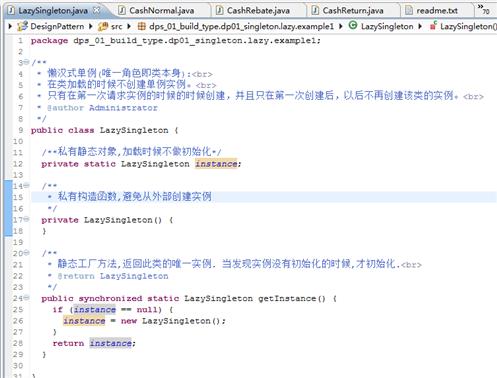Fold the getInstance method at line 24
Screen dimensions: 497x378
point(26,298)
